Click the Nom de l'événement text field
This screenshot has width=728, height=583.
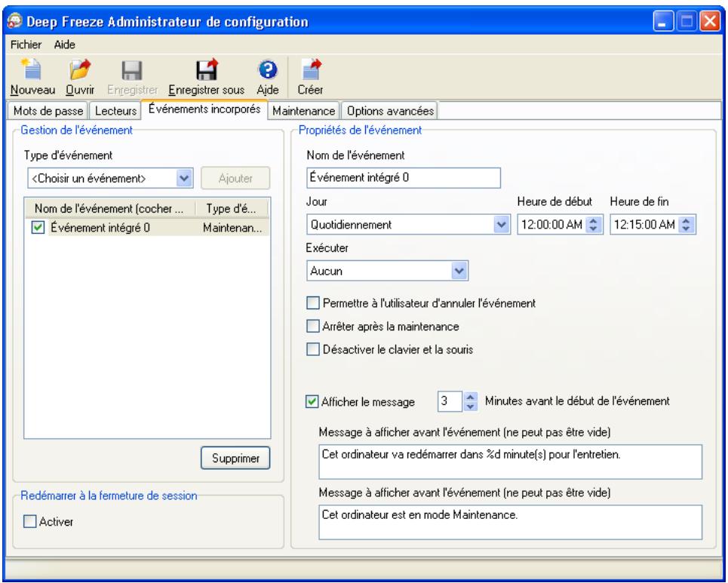click(x=404, y=178)
